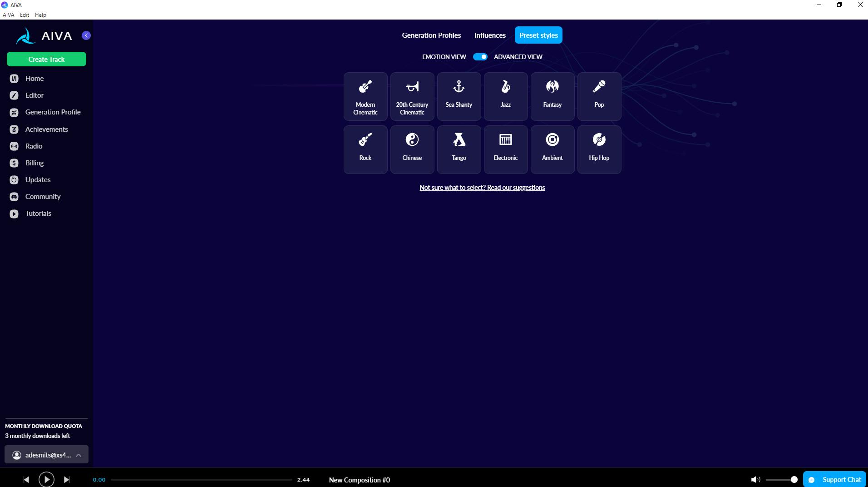Image resolution: width=868 pixels, height=487 pixels.
Task: Pick the Ambient preset style
Action: [x=552, y=149]
